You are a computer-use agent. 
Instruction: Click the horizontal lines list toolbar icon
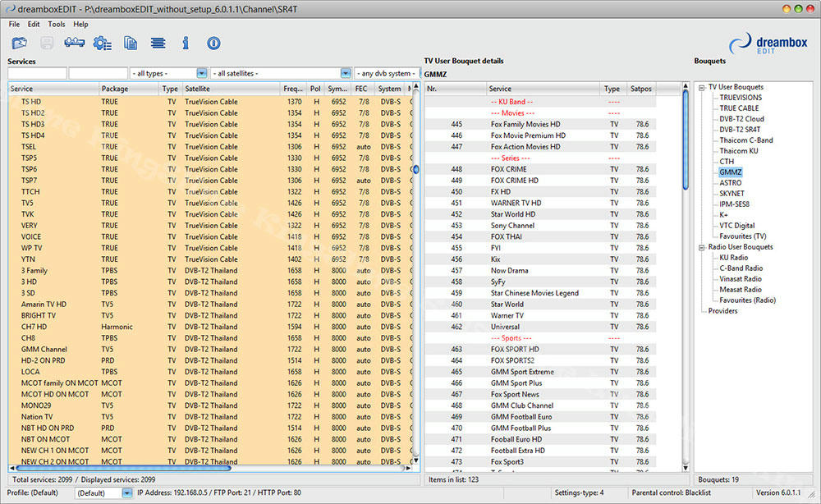(158, 43)
